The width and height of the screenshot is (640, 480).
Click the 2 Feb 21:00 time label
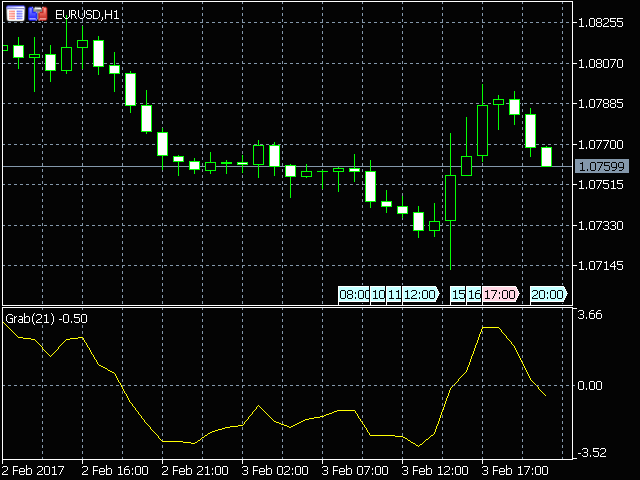point(195,471)
